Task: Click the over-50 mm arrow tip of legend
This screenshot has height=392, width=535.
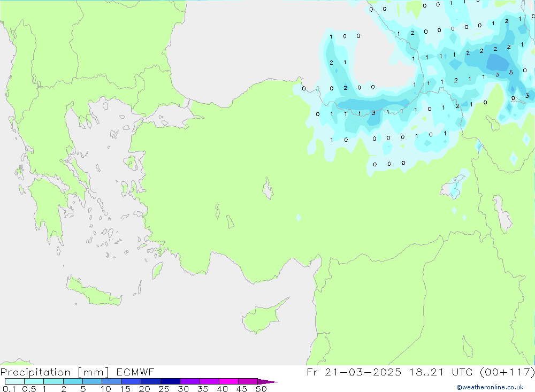Action: pyautogui.click(x=268, y=382)
